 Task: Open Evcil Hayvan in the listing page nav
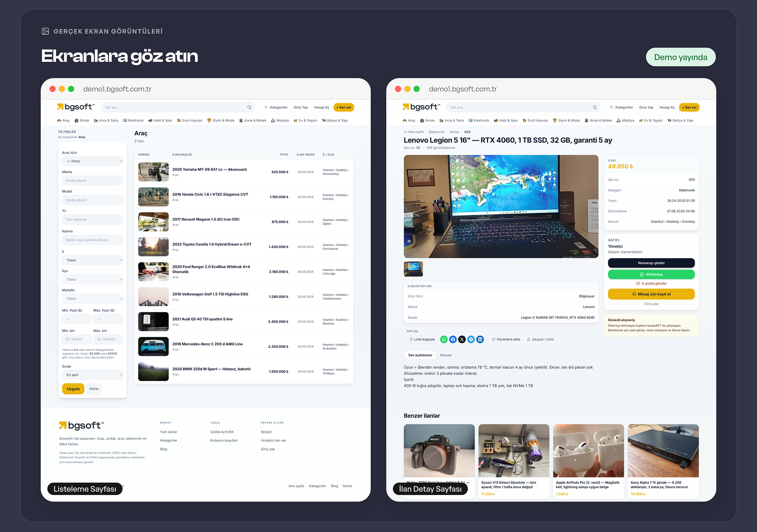tap(190, 121)
